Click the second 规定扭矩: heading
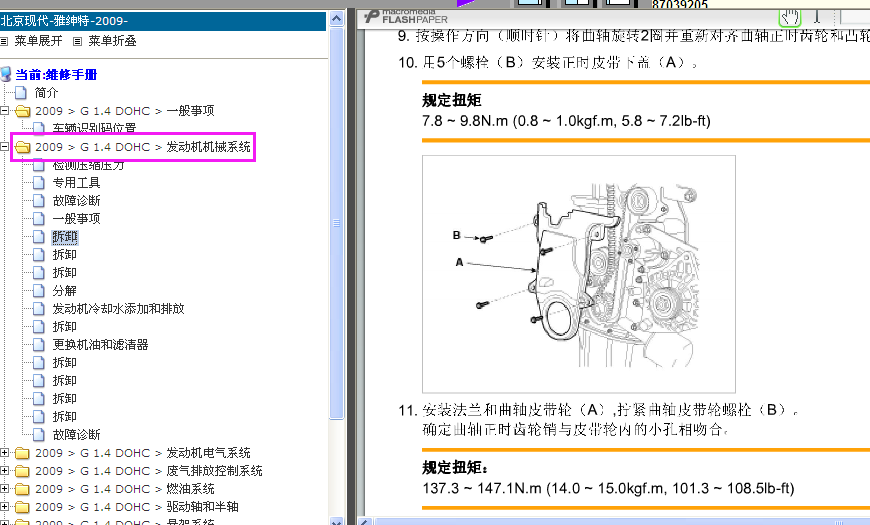870x525 pixels. [x=455, y=468]
